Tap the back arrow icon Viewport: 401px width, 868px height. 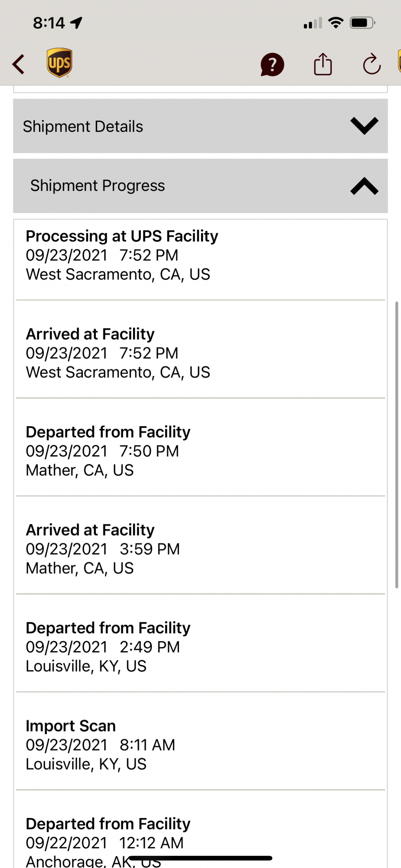tap(19, 65)
